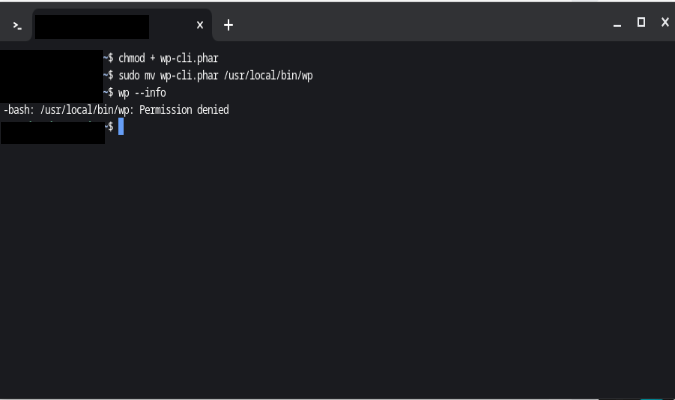The width and height of the screenshot is (675, 400).
Task: Click the blue cursor block at prompt
Action: click(x=121, y=127)
